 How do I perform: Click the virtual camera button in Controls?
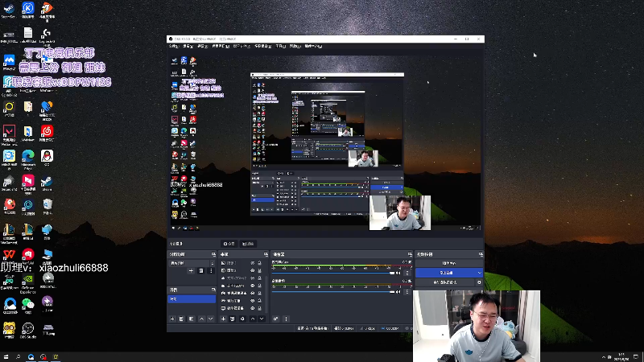click(x=445, y=282)
